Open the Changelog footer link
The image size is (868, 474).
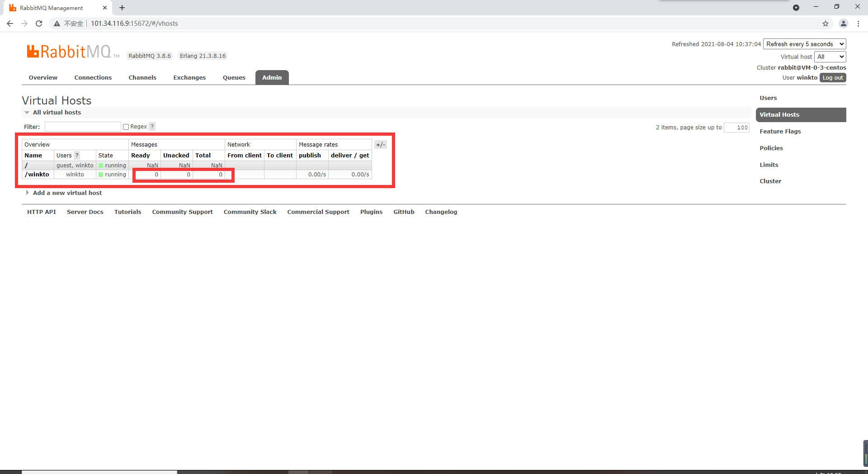click(x=441, y=212)
